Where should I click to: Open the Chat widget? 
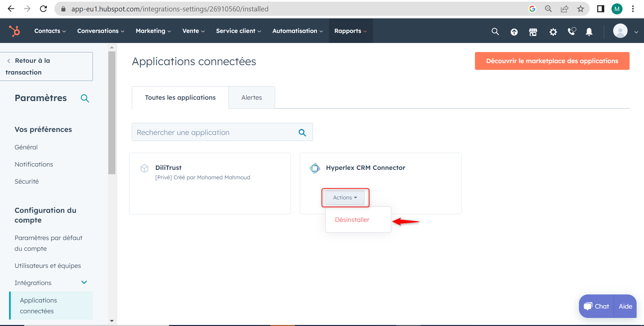click(x=596, y=306)
